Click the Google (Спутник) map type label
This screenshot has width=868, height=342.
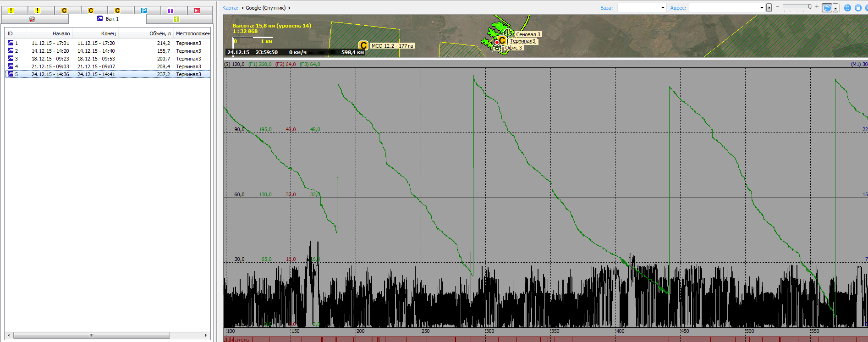coord(265,8)
